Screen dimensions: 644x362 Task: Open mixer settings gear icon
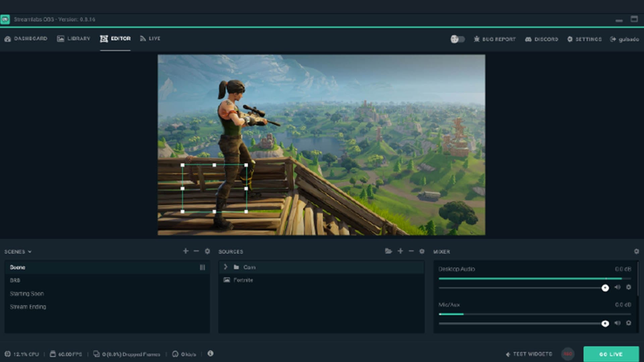(636, 251)
